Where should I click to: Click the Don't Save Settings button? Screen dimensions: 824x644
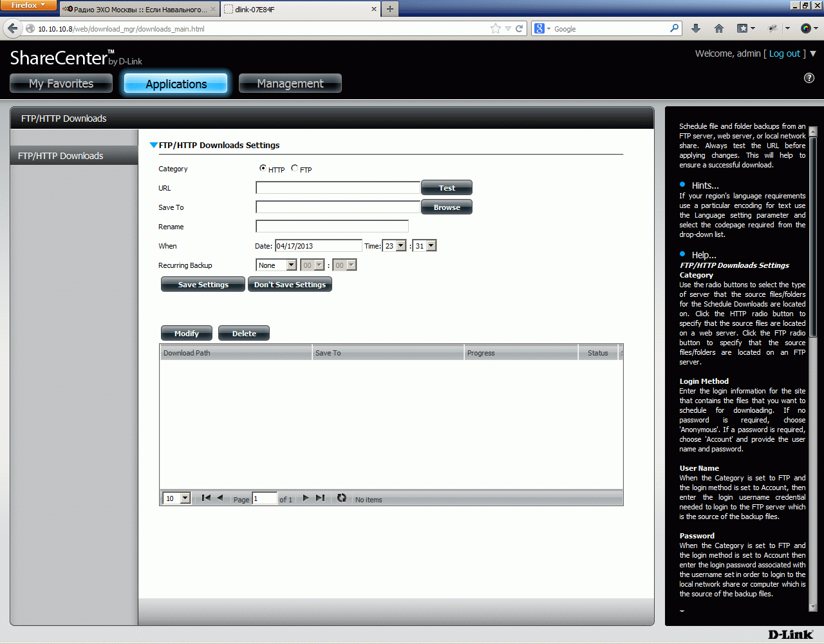point(290,284)
